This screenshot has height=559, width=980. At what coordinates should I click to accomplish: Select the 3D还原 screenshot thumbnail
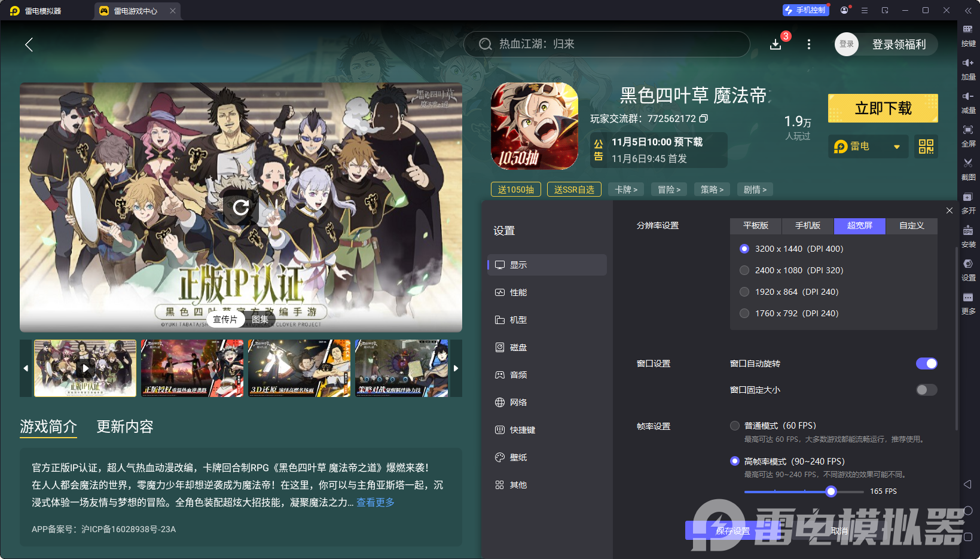click(x=299, y=368)
